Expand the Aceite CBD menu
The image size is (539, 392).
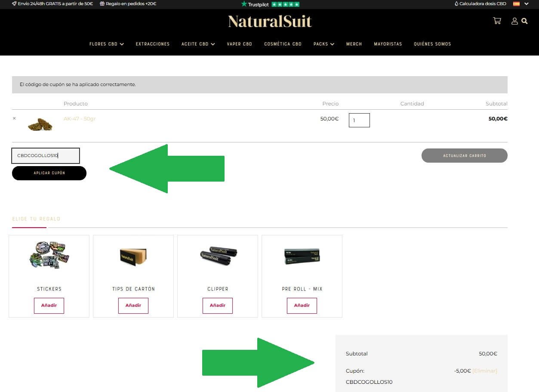click(x=198, y=44)
